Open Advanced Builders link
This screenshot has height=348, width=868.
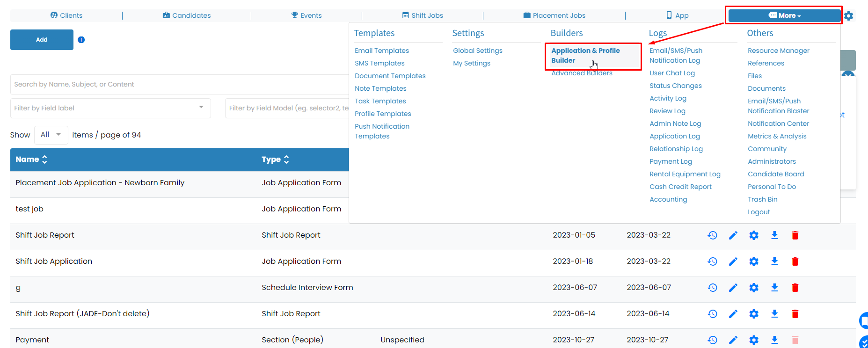582,73
